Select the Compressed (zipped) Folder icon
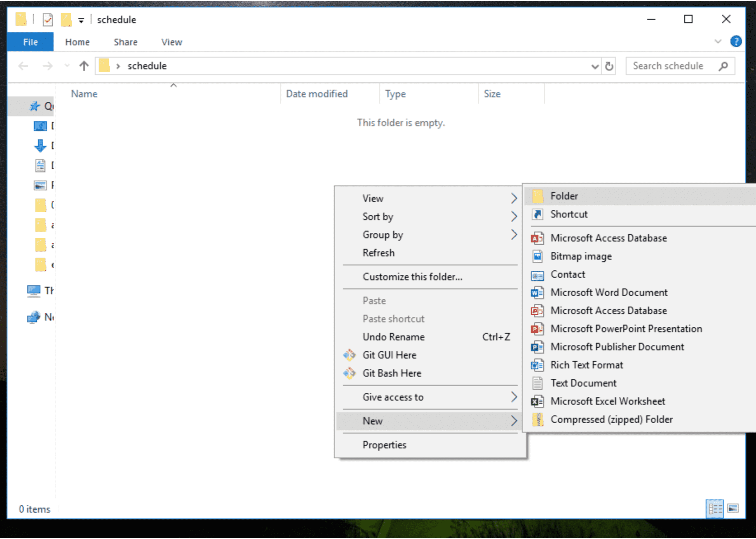This screenshot has width=756, height=539. 537,419
